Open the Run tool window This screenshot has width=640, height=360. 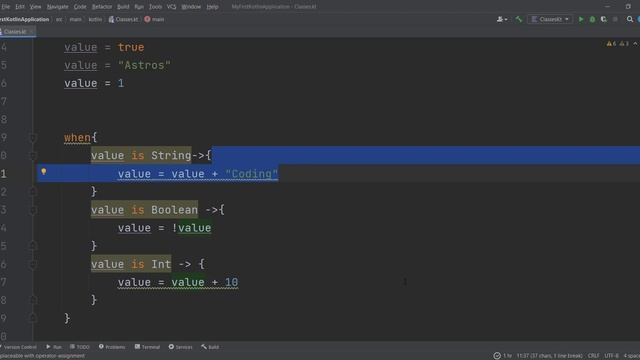54,347
